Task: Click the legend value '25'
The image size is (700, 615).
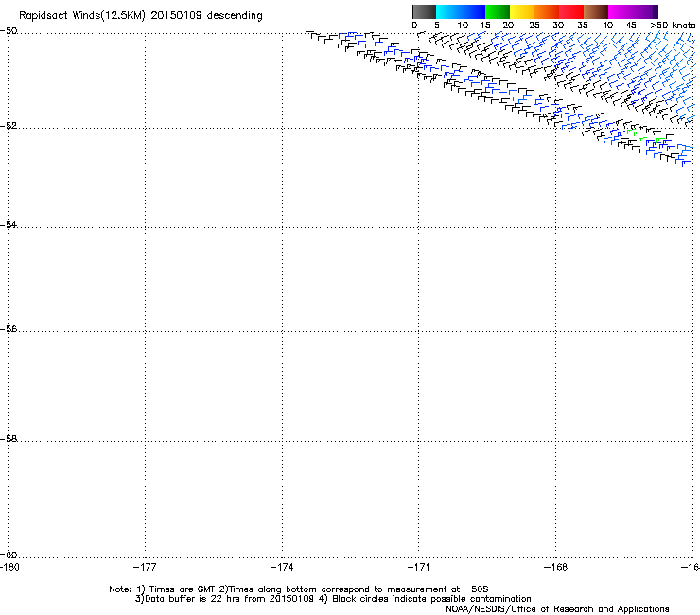Action: tap(534, 26)
